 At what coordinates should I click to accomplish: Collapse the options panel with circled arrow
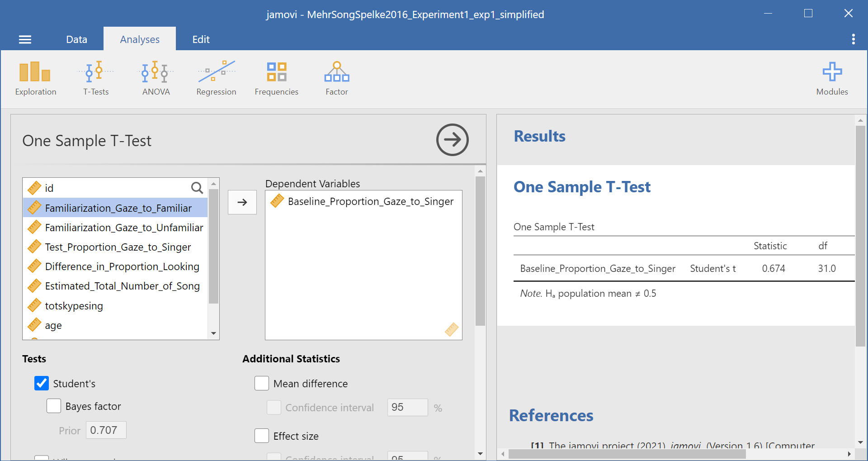[452, 140]
